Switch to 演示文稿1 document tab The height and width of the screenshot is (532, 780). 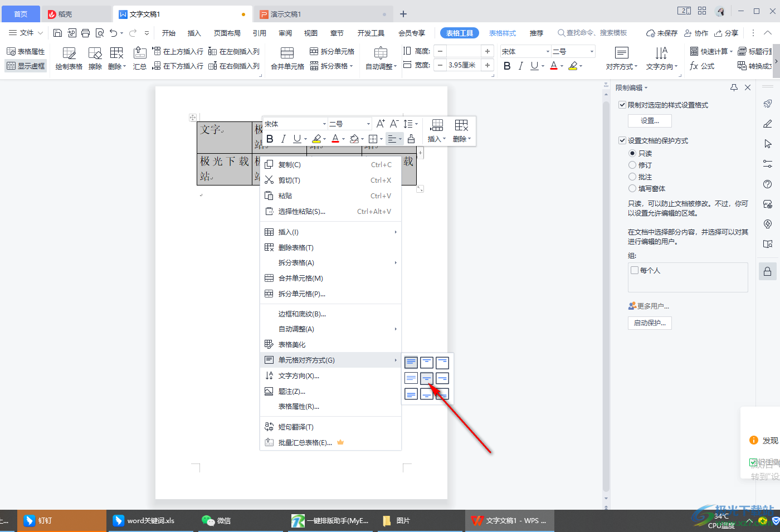323,14
